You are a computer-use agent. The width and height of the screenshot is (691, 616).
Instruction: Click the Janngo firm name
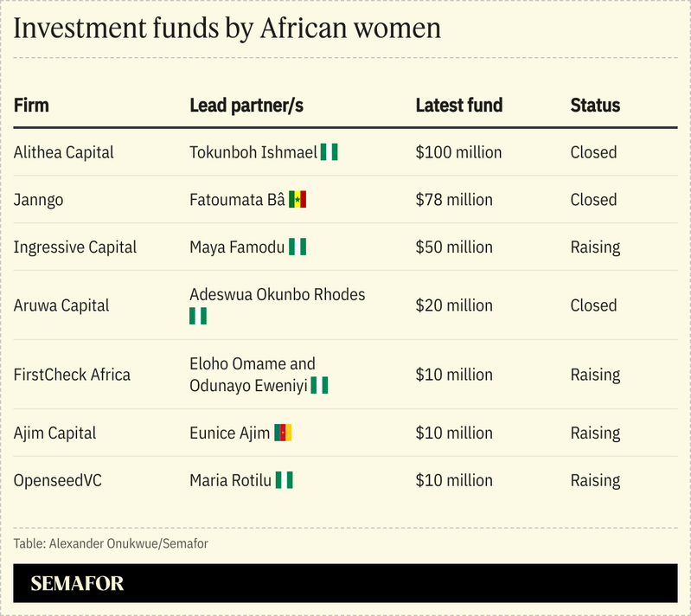38,200
